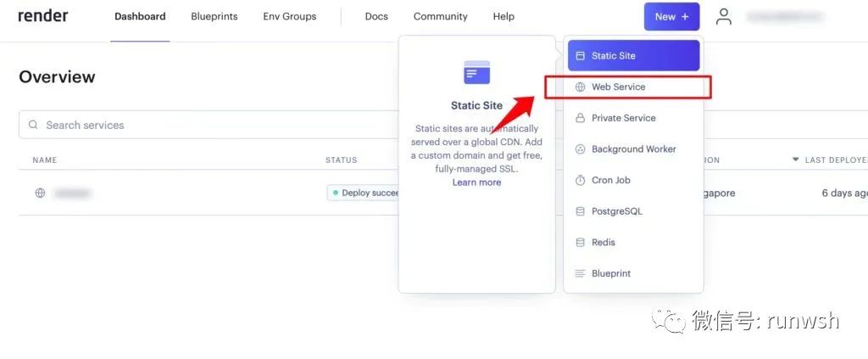The width and height of the screenshot is (868, 359).
Task: Go to the Blueprints tab
Action: pos(214,17)
